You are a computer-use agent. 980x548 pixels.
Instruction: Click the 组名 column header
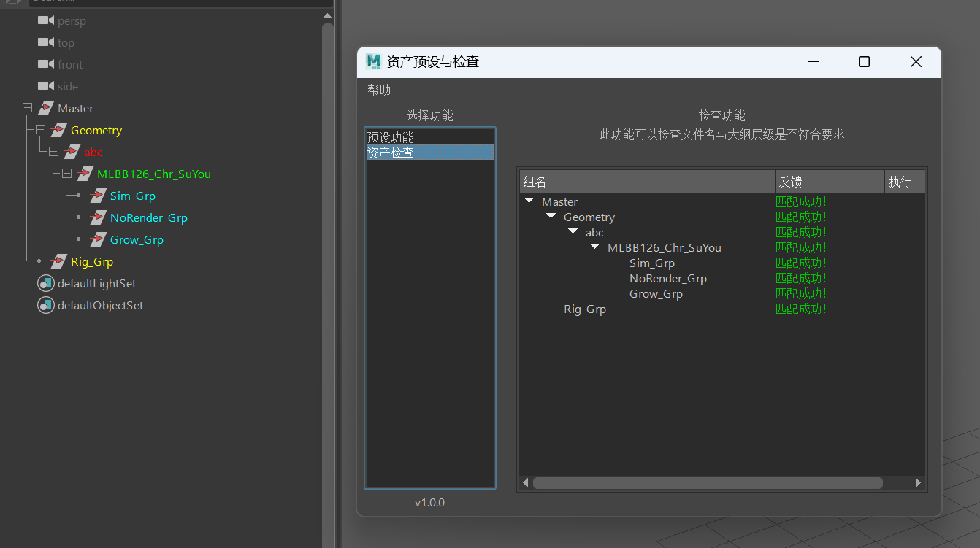click(x=647, y=182)
